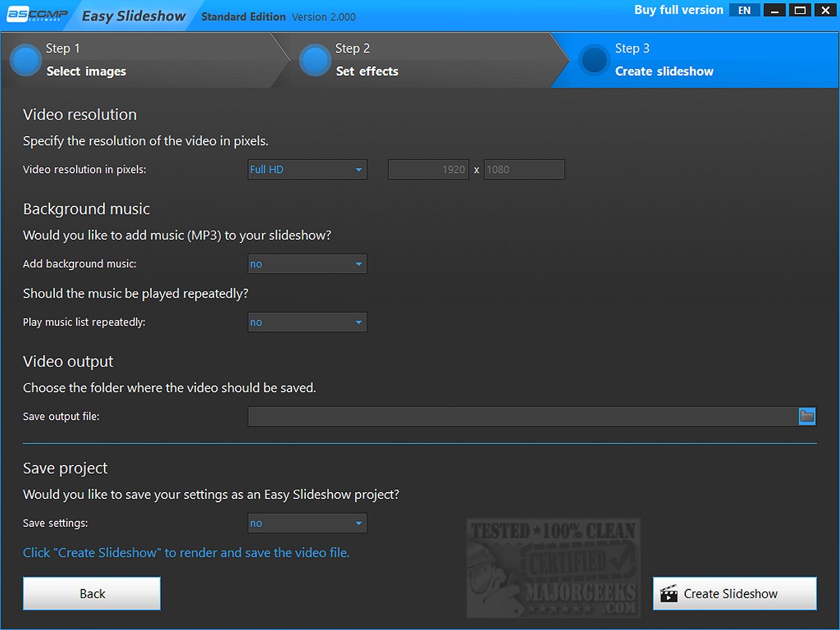Change language via the EN button
The image size is (840, 630).
pos(744,10)
